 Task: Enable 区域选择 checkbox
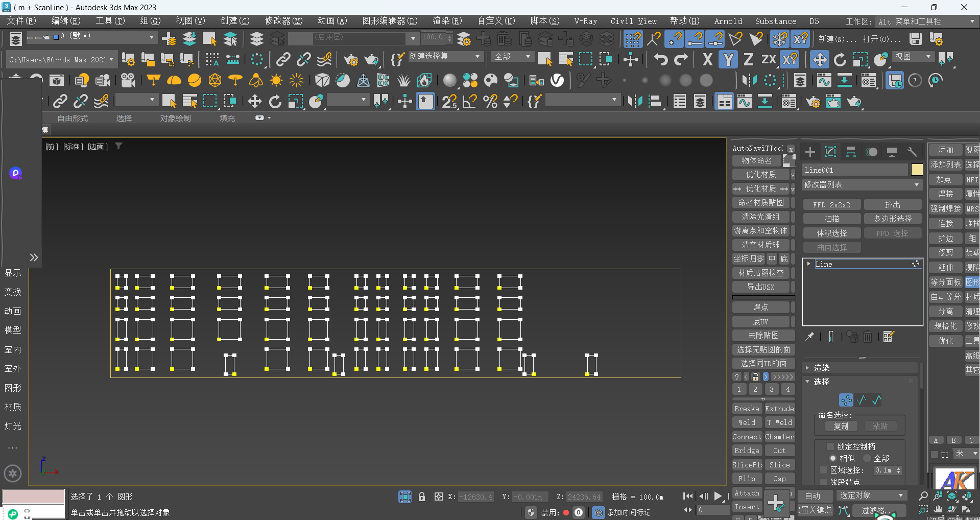(823, 470)
